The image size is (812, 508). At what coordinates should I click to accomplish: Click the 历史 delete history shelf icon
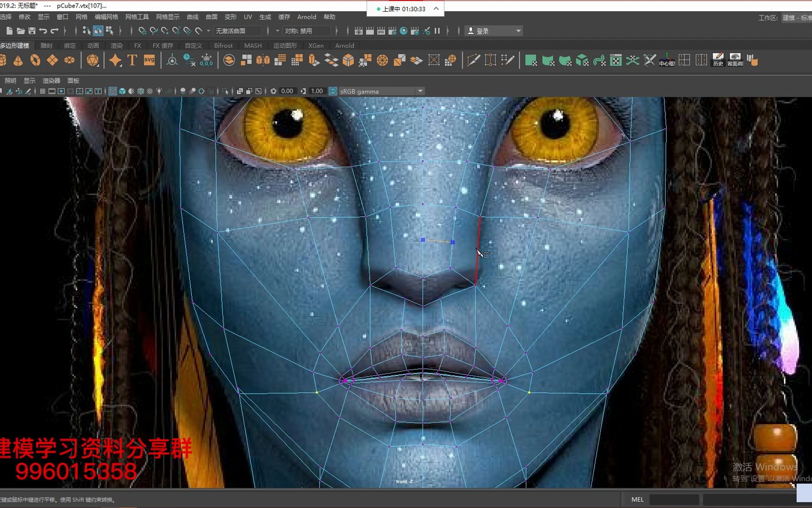[718, 60]
